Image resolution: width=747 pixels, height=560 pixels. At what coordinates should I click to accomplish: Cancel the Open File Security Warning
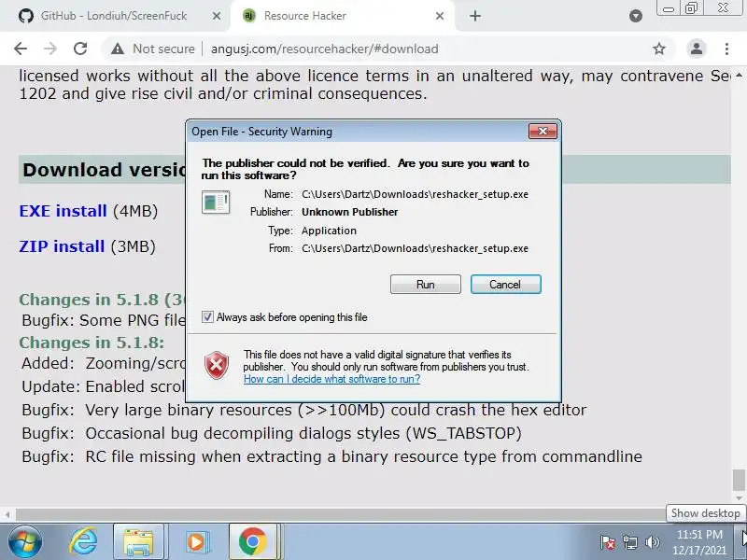point(505,285)
